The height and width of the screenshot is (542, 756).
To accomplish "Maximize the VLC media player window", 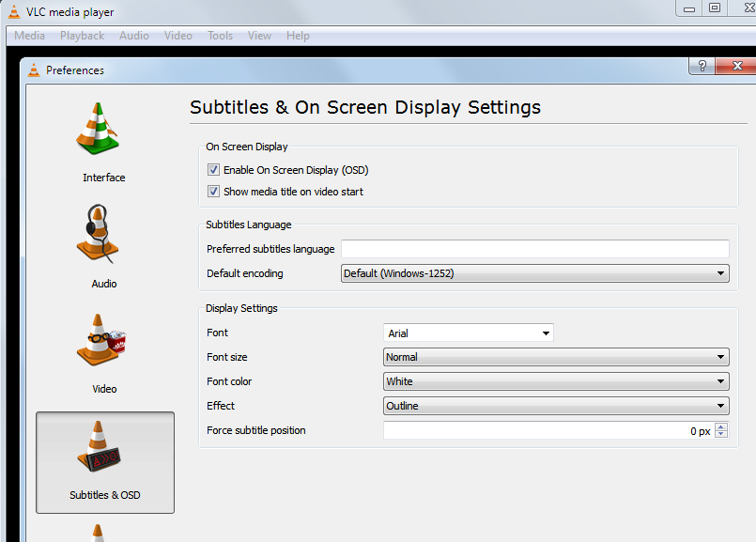I will [x=715, y=8].
